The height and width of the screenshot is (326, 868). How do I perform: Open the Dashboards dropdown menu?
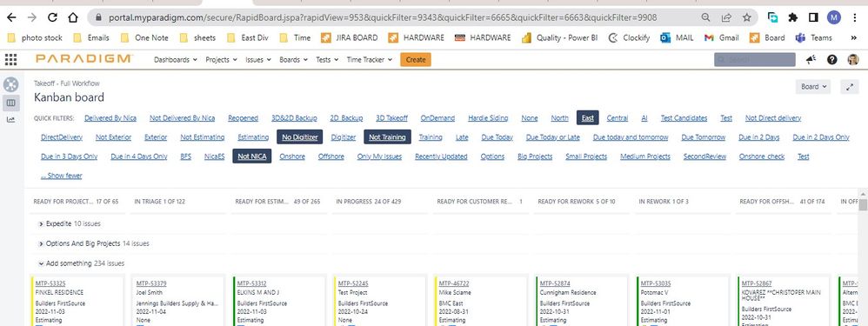[176, 60]
